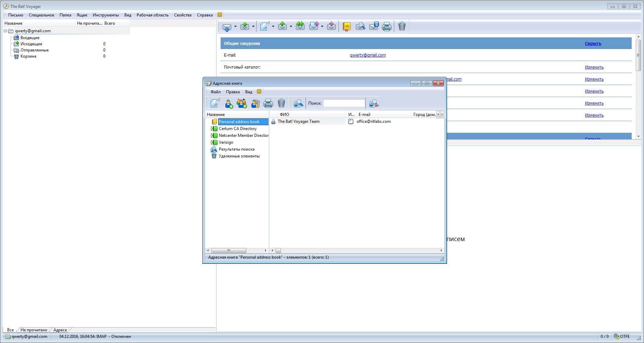Click the horizontal scrollbar thumb under the address book tree
Screen dimensions: 644x343
[228, 250]
